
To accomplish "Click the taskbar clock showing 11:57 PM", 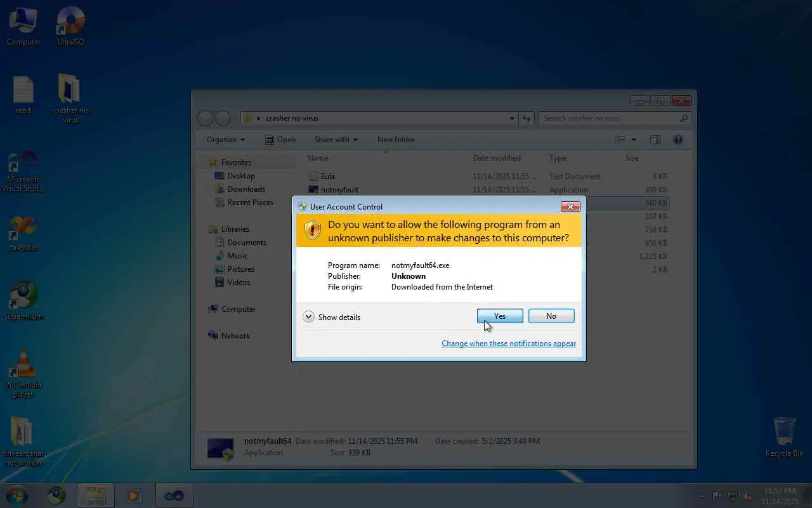I will 780,496.
